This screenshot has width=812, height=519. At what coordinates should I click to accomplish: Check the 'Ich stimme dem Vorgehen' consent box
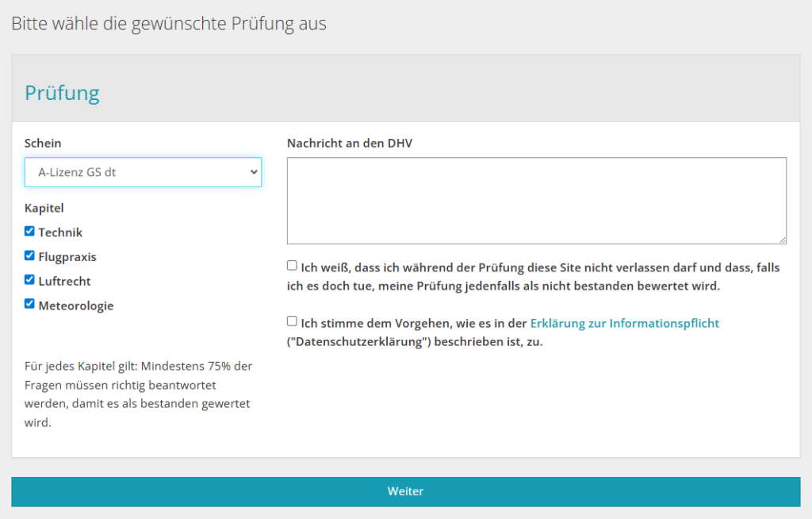[x=292, y=321]
